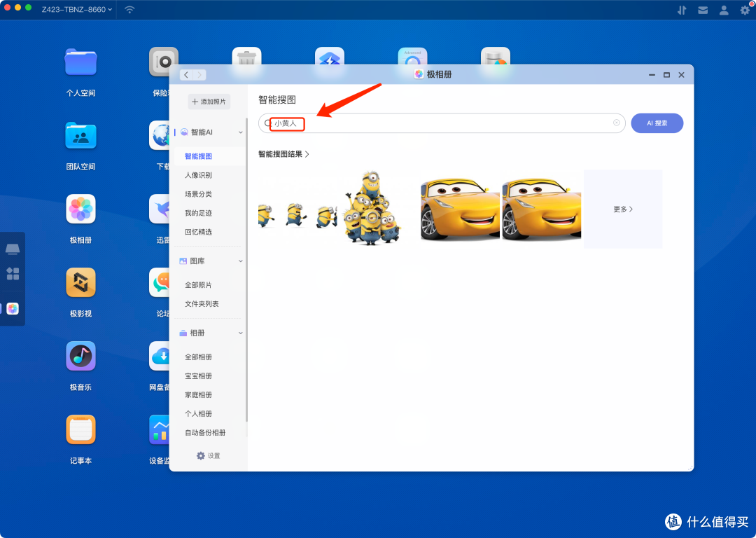Clear the search text with the x icon

pos(616,123)
